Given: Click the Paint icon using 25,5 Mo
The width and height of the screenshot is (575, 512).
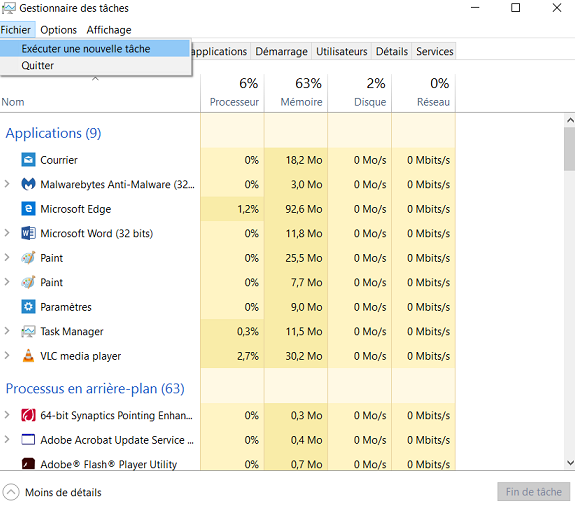Looking at the screenshot, I should 28,258.
